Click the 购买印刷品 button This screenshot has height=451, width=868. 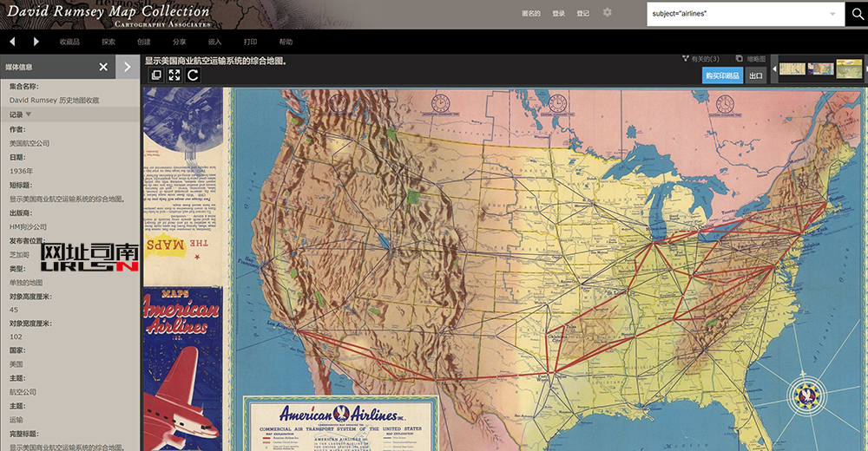coord(722,75)
